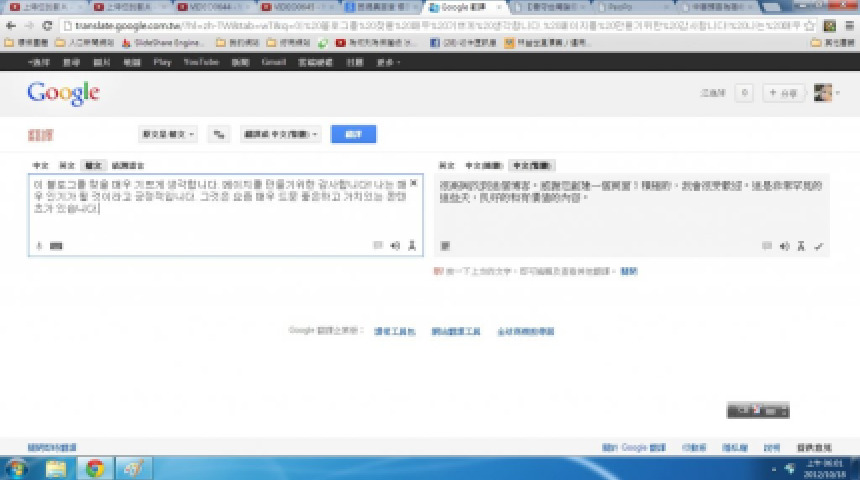Open YouTube from the Google black bar
Screen dimensions: 860x480
pyautogui.click(x=194, y=62)
